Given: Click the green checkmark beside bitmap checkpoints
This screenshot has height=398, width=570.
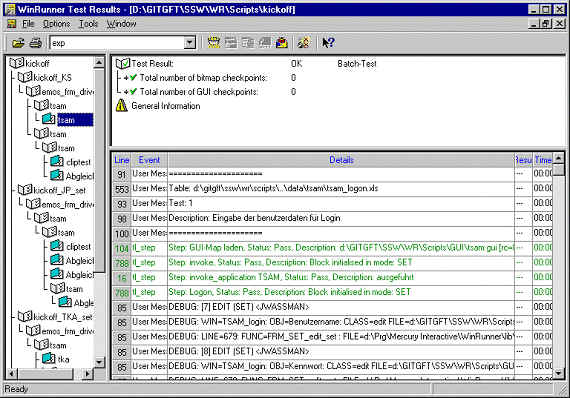Looking at the screenshot, I should tap(133, 77).
